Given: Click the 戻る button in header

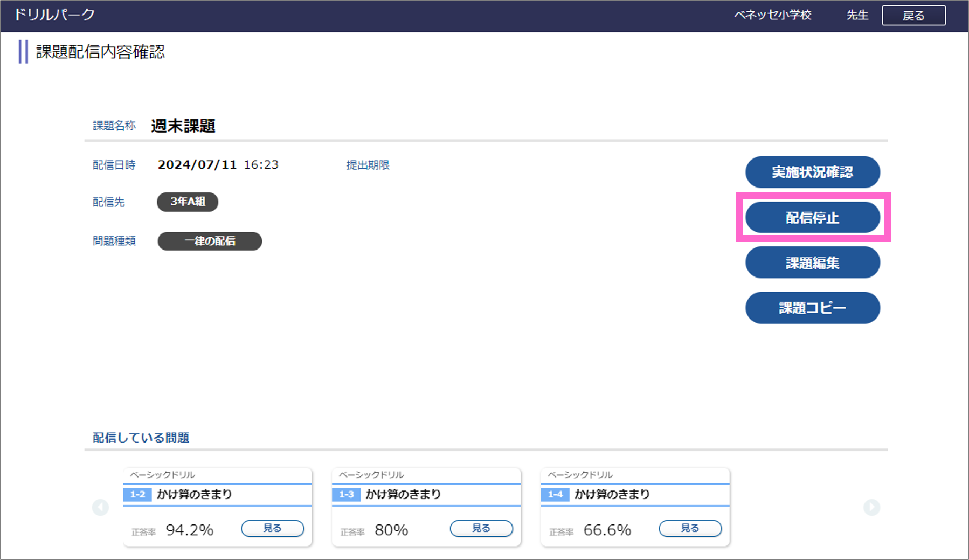Looking at the screenshot, I should pyautogui.click(x=913, y=16).
